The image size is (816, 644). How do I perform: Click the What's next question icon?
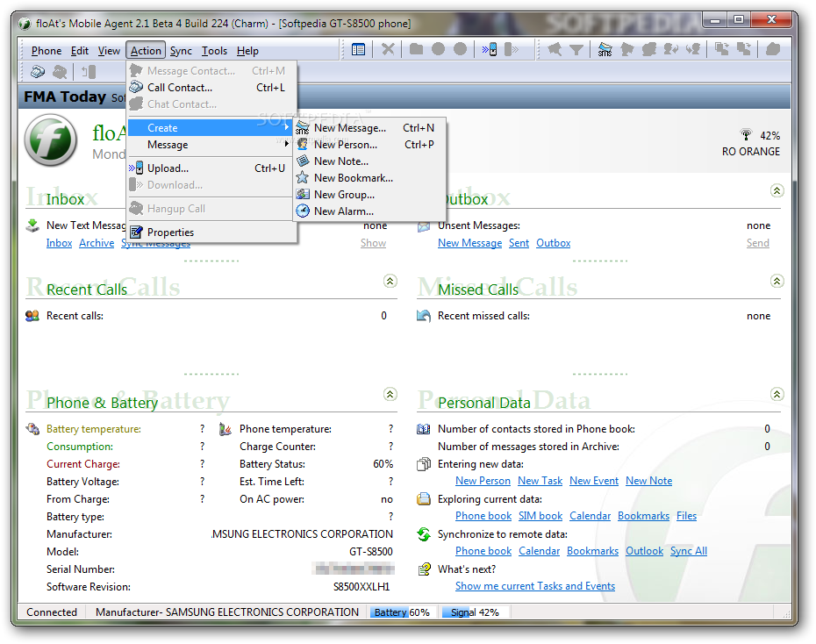pos(424,569)
